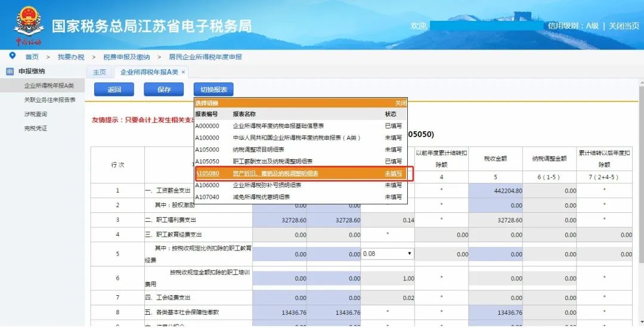The image size is (644, 328).
Task: Click the 关闭当页 link in header
Action: pos(624,26)
